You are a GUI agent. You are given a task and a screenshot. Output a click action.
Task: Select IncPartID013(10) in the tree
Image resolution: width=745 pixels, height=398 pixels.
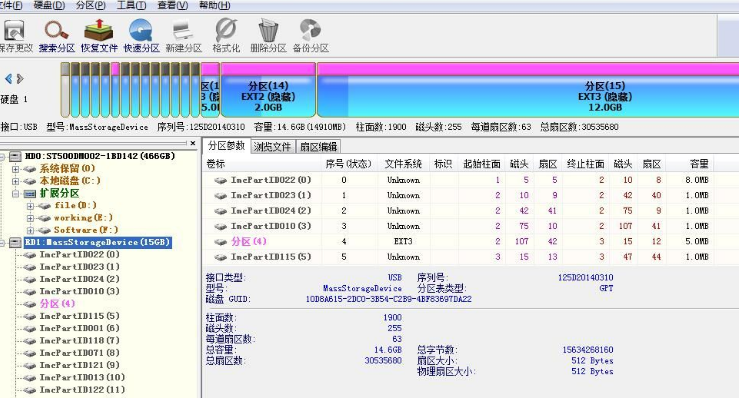point(82,378)
